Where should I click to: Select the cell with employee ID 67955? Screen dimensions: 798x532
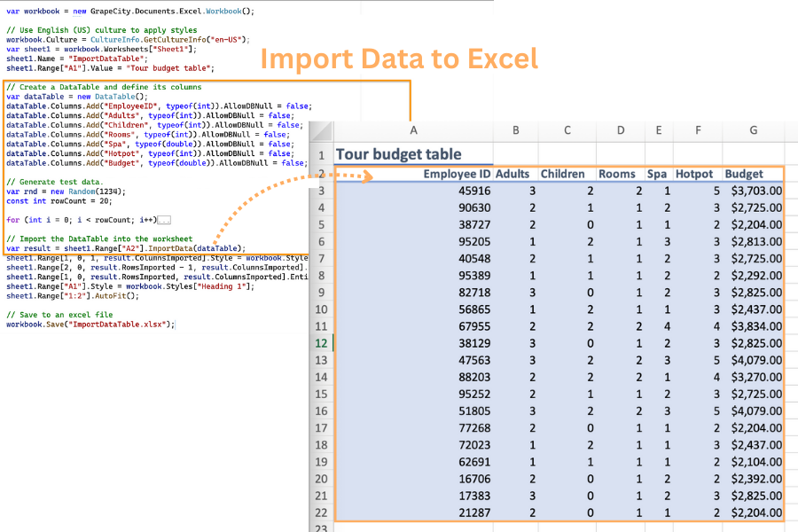(x=413, y=326)
